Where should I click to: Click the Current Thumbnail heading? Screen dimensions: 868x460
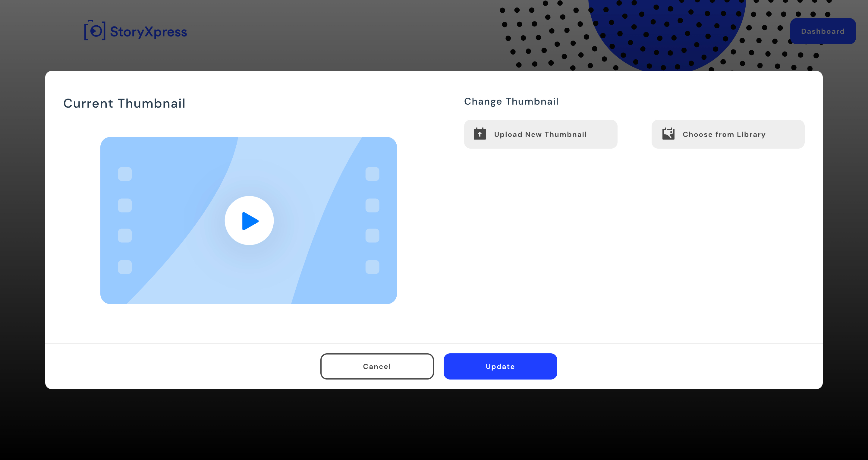pos(124,103)
